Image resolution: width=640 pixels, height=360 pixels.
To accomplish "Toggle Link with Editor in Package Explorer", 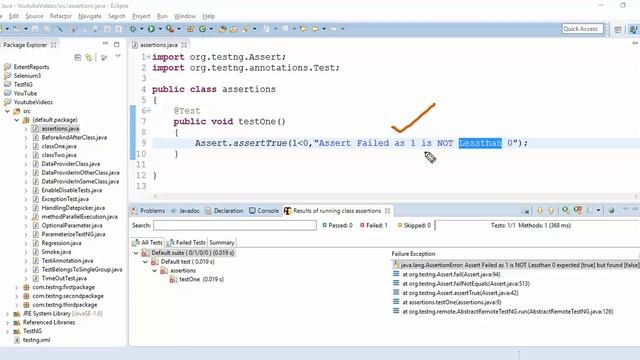I will [89, 58].
